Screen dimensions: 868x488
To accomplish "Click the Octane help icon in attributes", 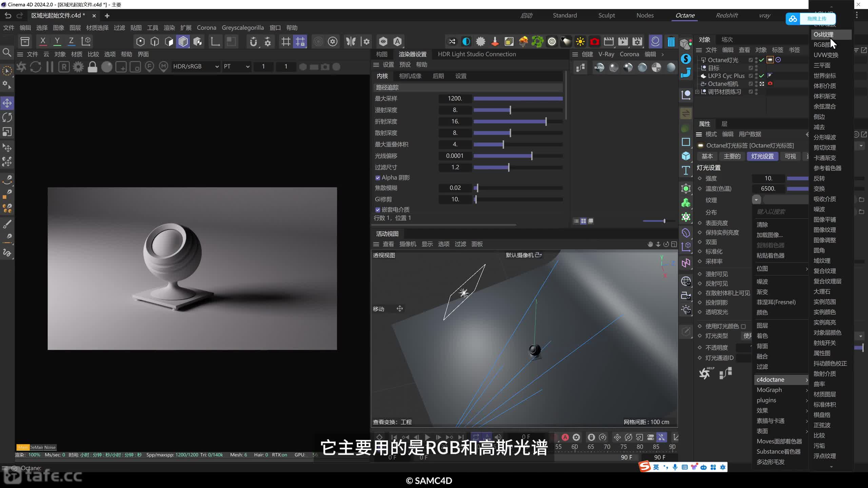I will point(706,373).
